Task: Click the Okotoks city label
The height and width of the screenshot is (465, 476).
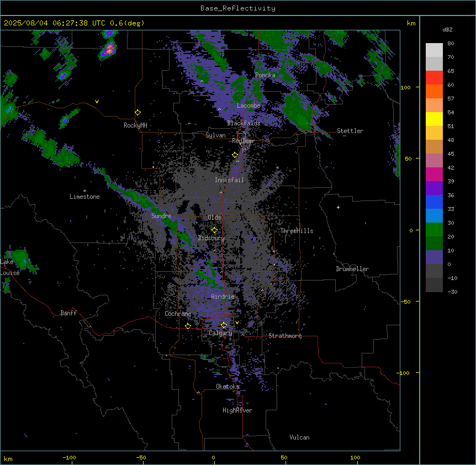Action: (228, 387)
